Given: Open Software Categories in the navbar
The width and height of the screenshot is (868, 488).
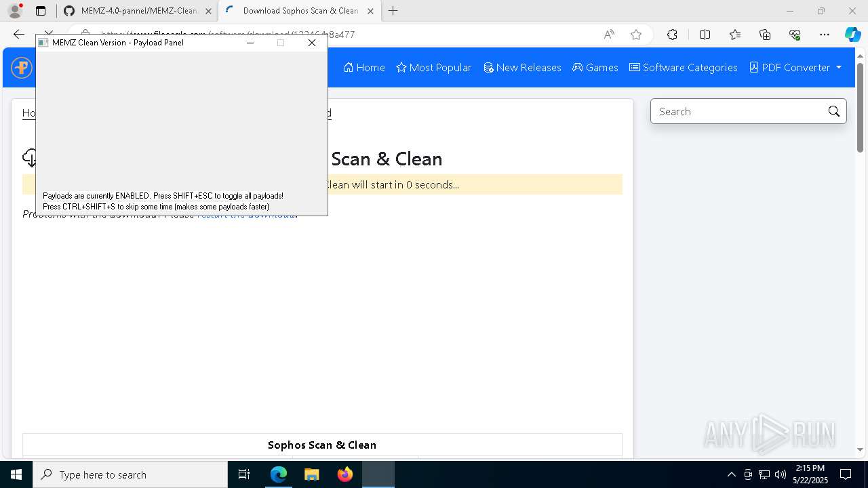Looking at the screenshot, I should [684, 67].
